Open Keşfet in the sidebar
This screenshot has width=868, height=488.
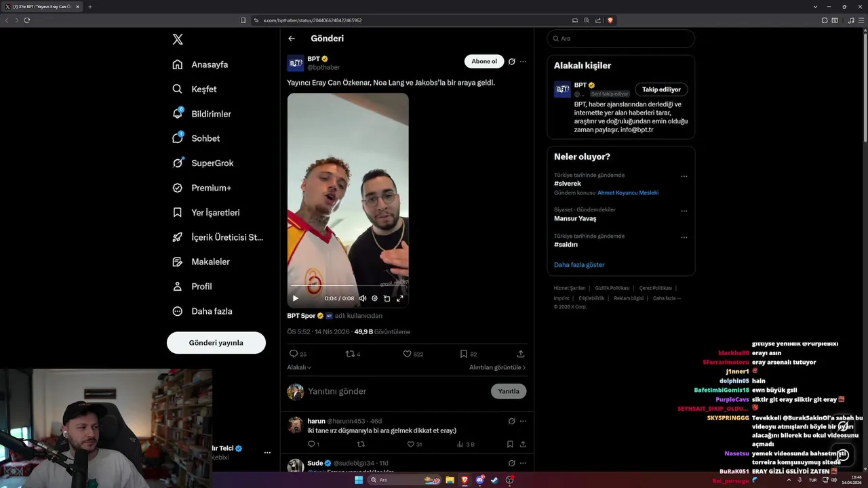[195, 89]
